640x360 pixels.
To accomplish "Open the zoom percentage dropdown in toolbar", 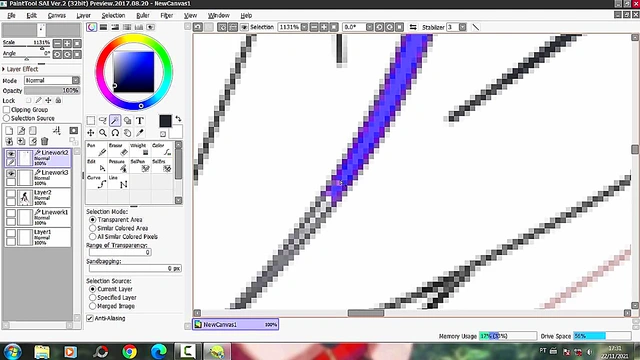I will (x=304, y=27).
